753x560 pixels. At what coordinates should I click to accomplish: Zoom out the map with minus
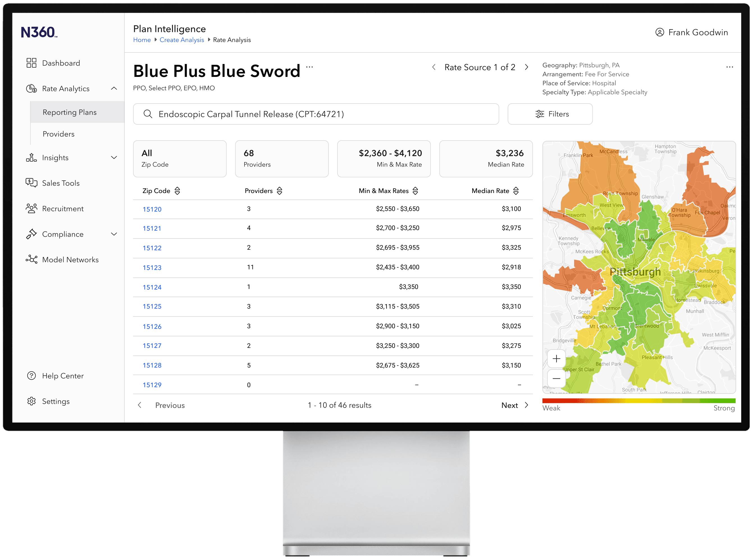556,378
